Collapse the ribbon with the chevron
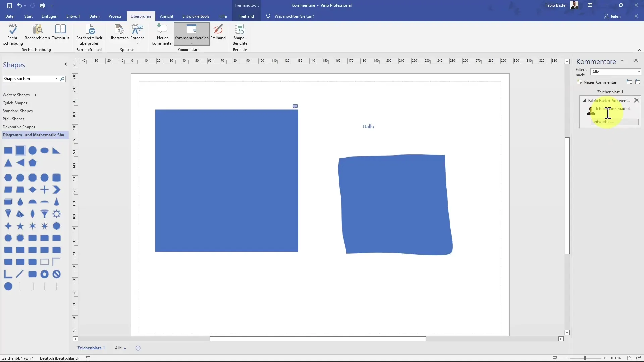The height and width of the screenshot is (362, 644). (x=639, y=50)
